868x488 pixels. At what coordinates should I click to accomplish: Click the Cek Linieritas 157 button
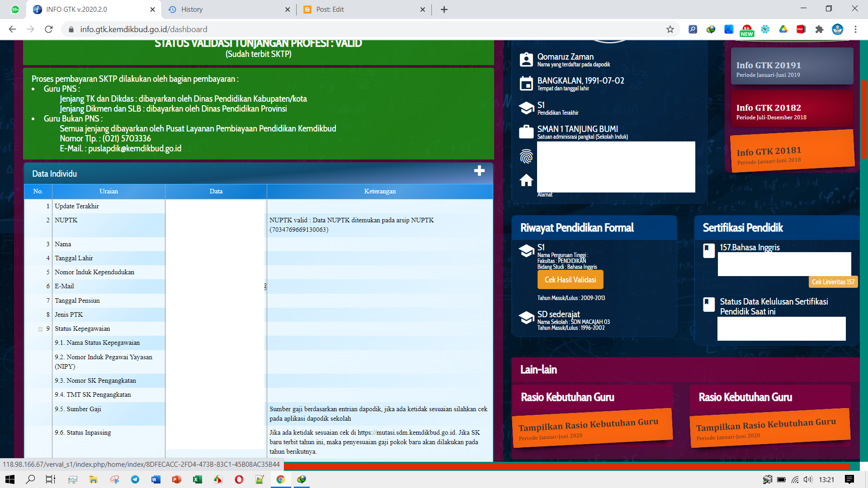pos(833,282)
